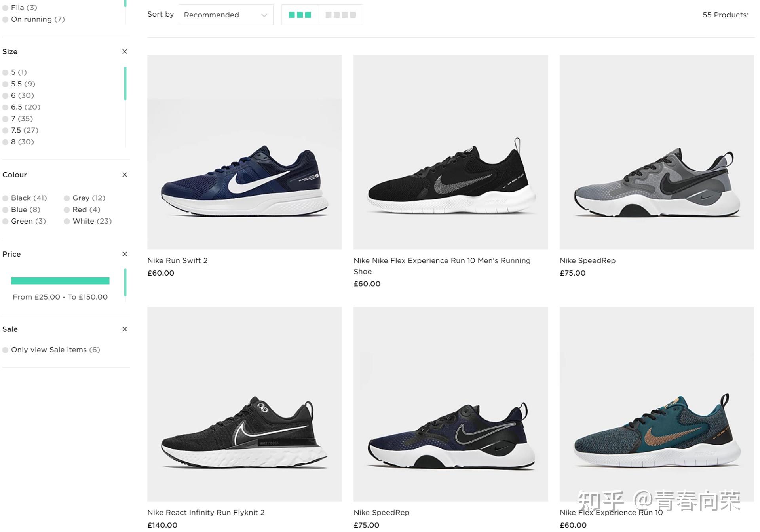
Task: Click the From £25.00 - To £150.00 text
Action: 60,297
